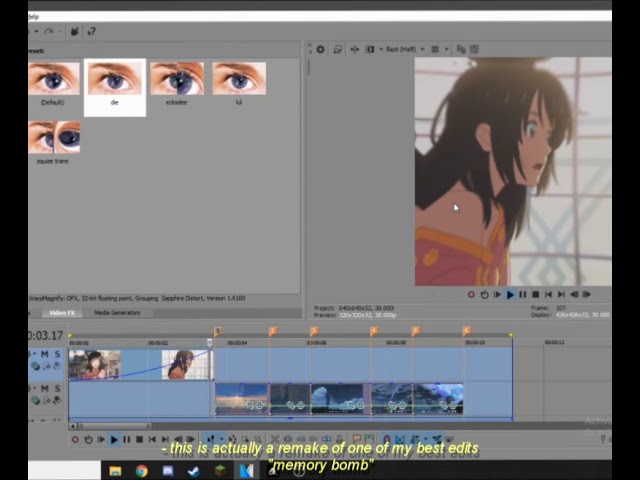This screenshot has width=640, height=480.
Task: Select Normal Edit Tool in timeline toolbar
Action: [x=211, y=440]
